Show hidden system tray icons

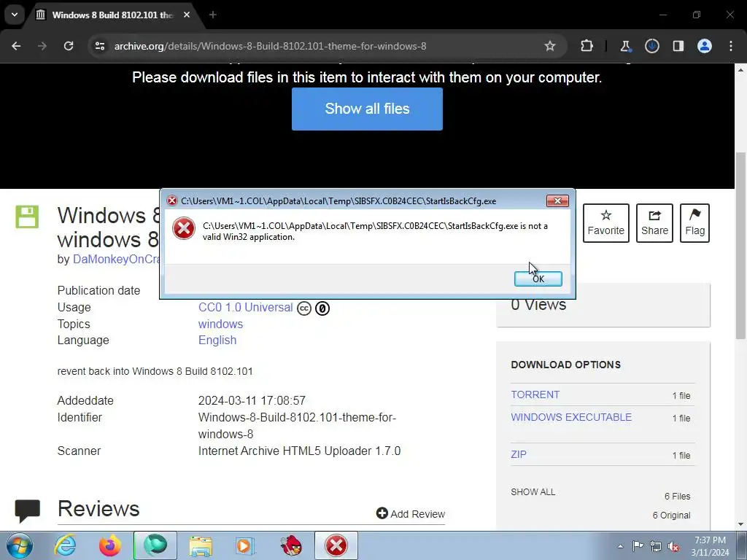click(x=620, y=546)
